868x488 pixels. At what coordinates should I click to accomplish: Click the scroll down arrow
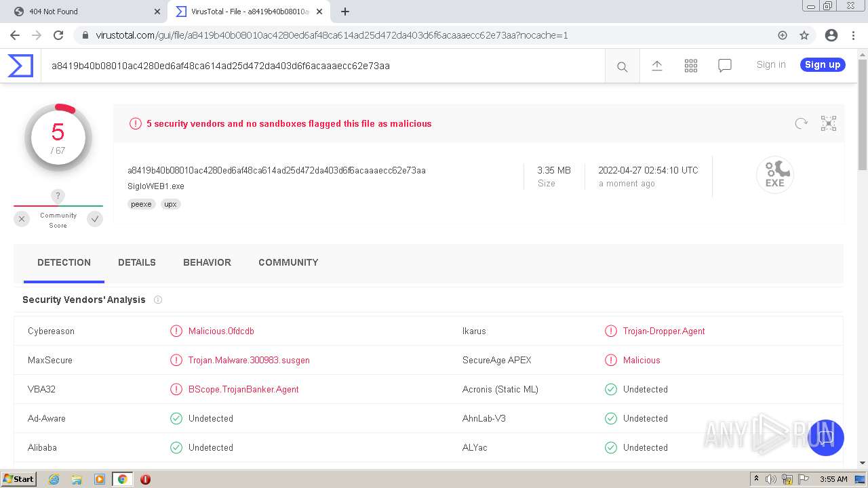coord(863,463)
